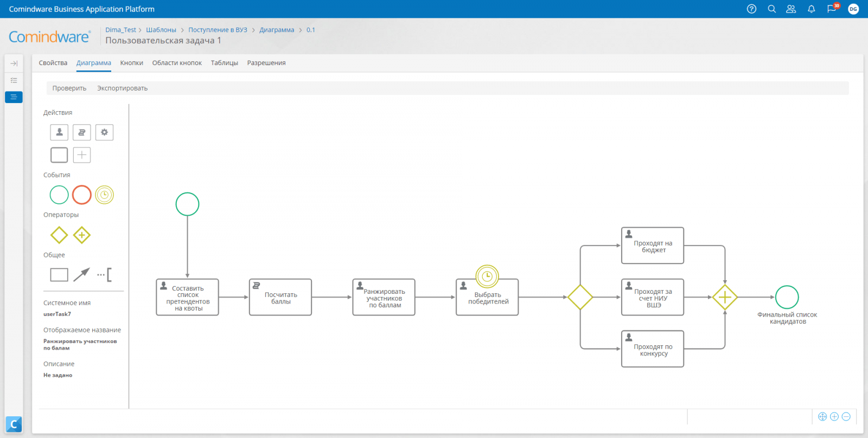Expand the collapsed left sidebar
The image size is (868, 438).
coord(14,63)
